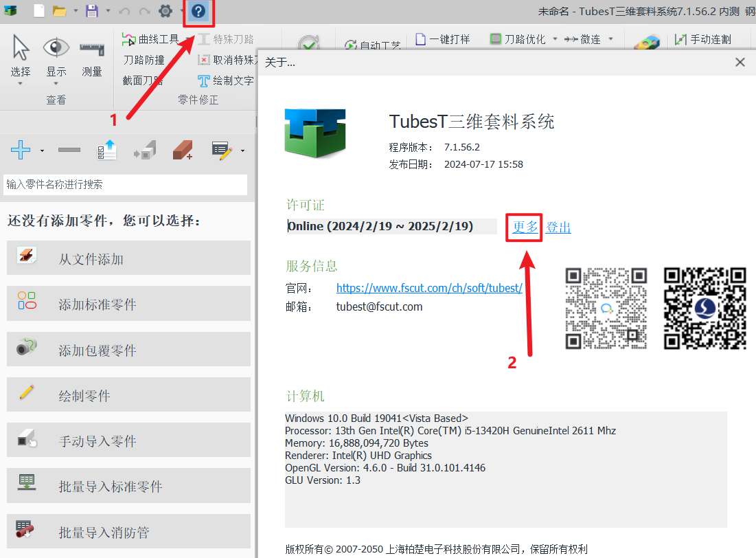Click the 曲线工具 curve tool button
The width and height of the screenshot is (756, 558).
150,39
